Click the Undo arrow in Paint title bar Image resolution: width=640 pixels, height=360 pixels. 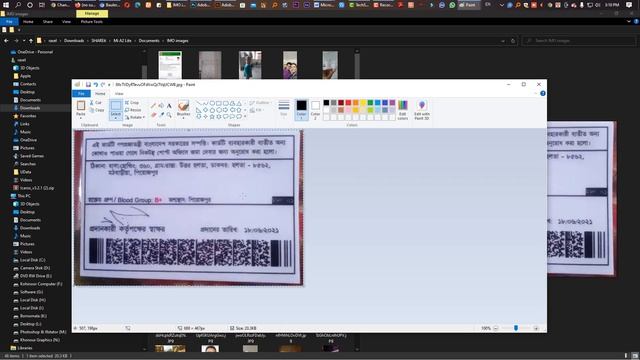(96, 84)
